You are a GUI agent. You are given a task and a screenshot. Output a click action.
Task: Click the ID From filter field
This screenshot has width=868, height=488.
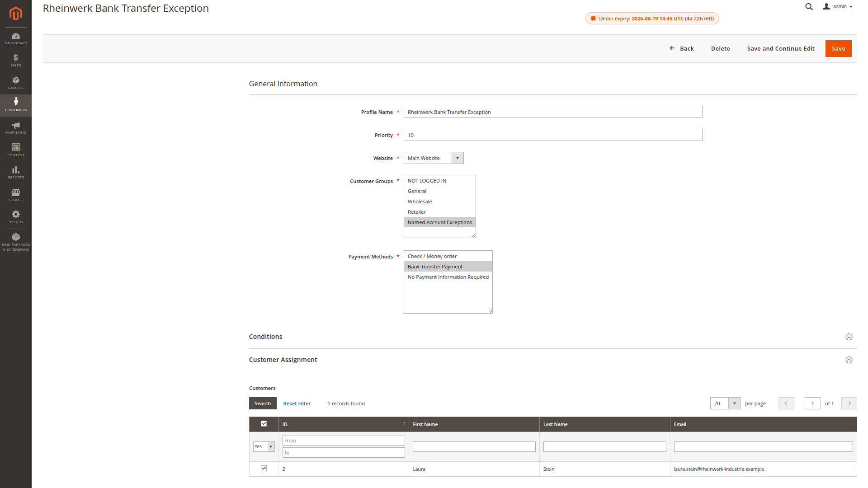click(x=344, y=441)
